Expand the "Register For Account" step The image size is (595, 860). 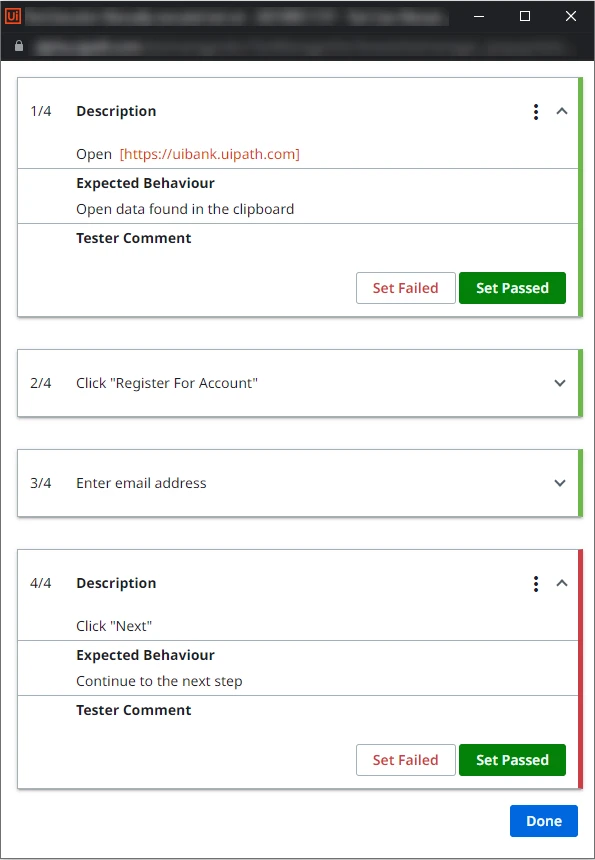(x=560, y=383)
